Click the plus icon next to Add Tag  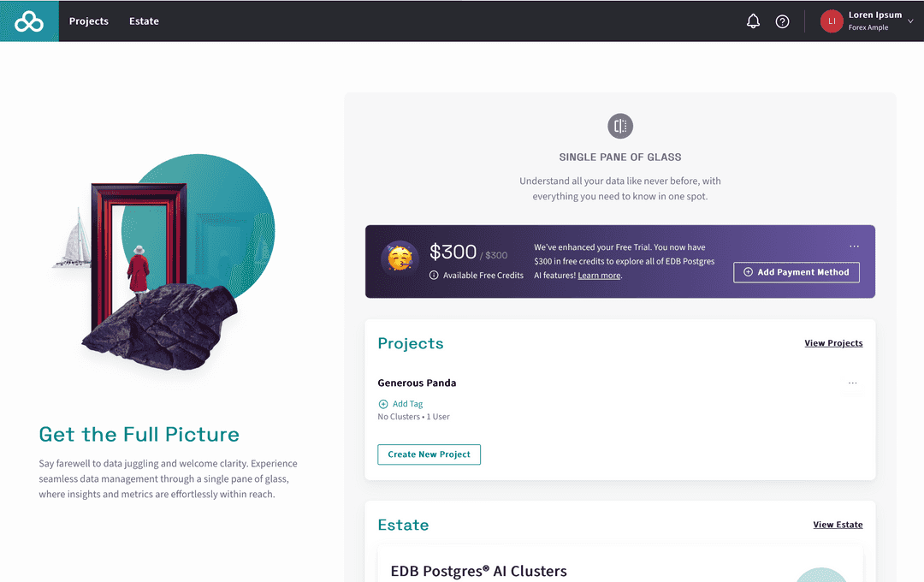[x=383, y=404]
